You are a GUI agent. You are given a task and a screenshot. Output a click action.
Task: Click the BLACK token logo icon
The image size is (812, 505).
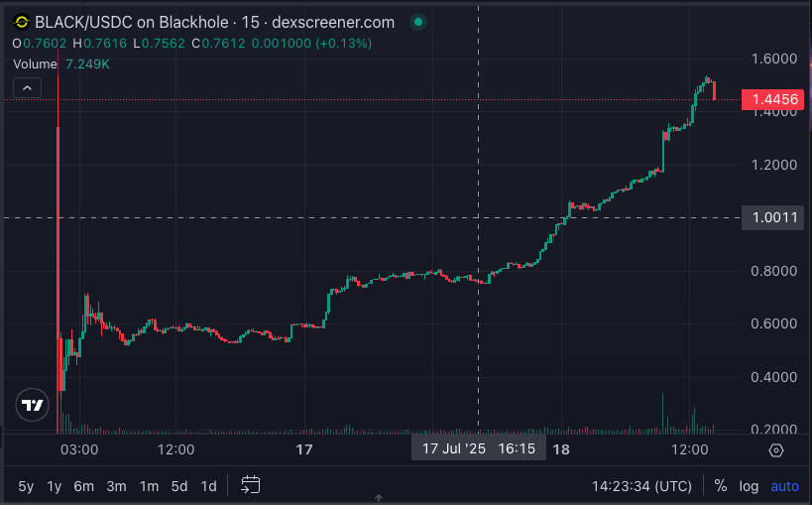click(x=22, y=22)
